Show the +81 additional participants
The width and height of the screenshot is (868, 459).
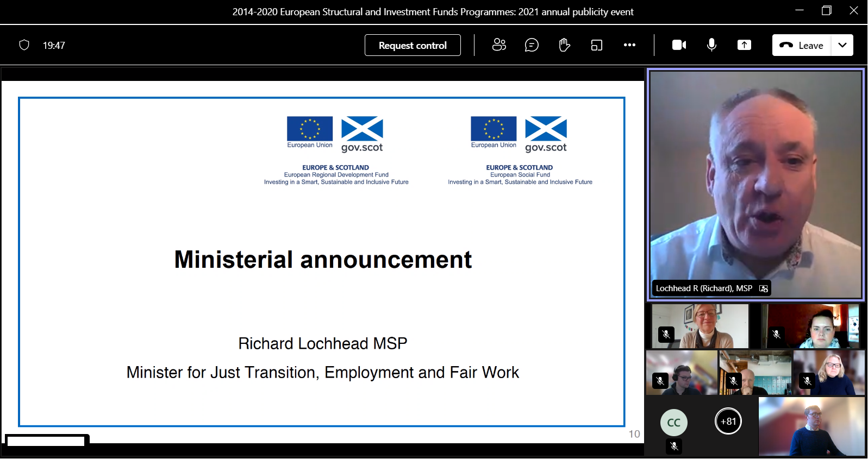(x=728, y=421)
